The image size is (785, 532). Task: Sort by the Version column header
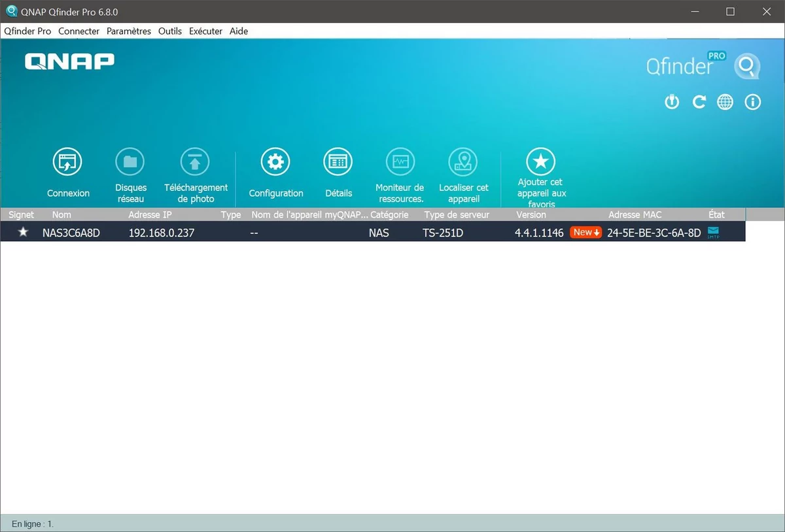point(531,214)
